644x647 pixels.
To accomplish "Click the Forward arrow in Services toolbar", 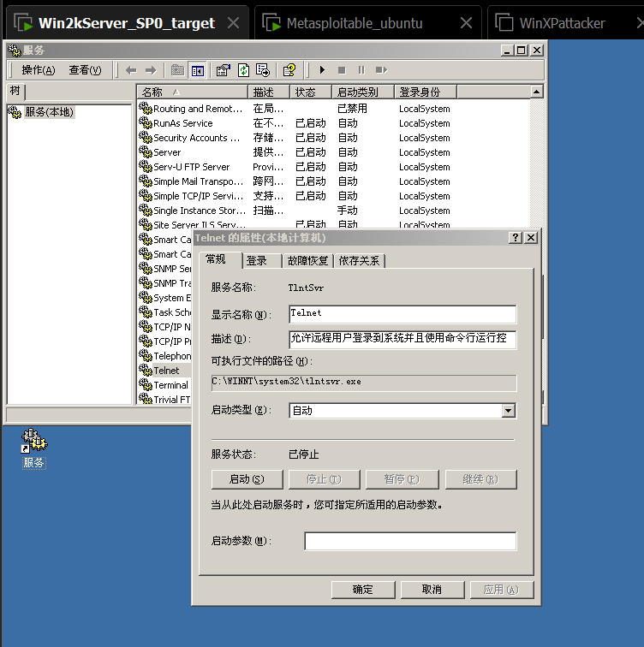I will [151, 70].
